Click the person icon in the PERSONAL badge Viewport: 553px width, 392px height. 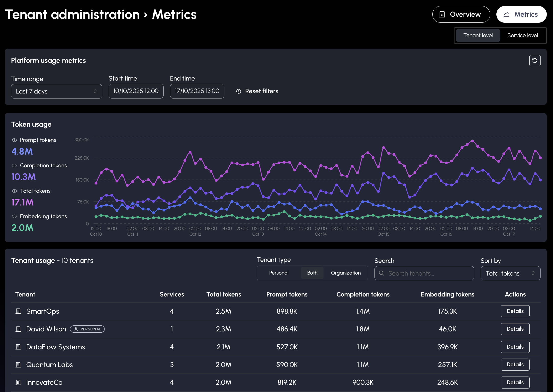click(x=76, y=329)
